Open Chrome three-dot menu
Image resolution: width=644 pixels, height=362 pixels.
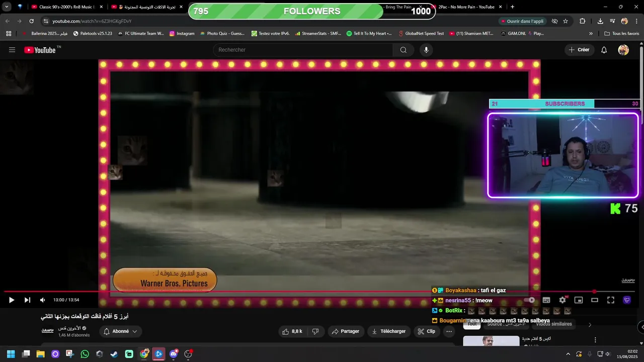636,21
